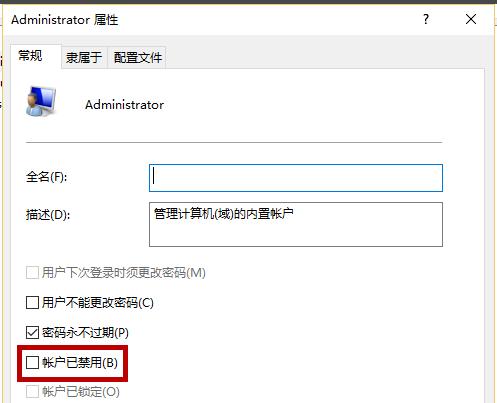Viewport: 497px width, 403px height.
Task: Close the Administrator 属性 dialog
Action: point(471,19)
